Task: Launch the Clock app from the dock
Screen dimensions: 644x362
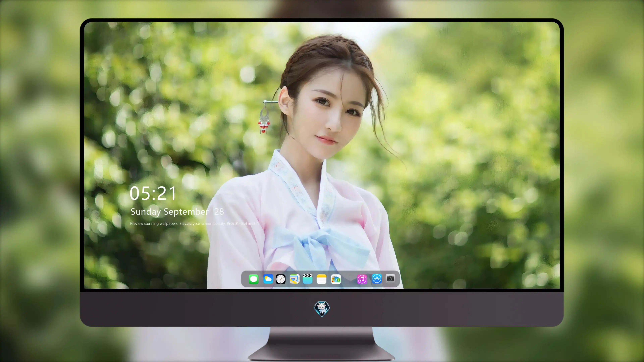Action: point(281,279)
